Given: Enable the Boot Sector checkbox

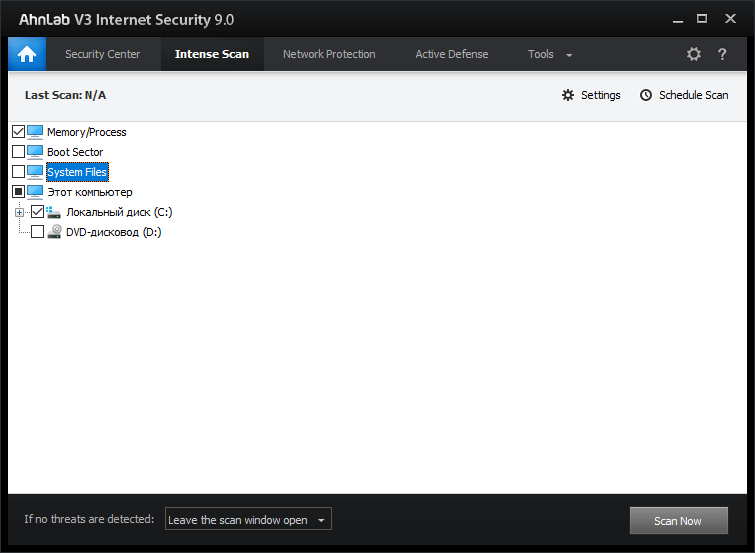Looking at the screenshot, I should point(18,152).
